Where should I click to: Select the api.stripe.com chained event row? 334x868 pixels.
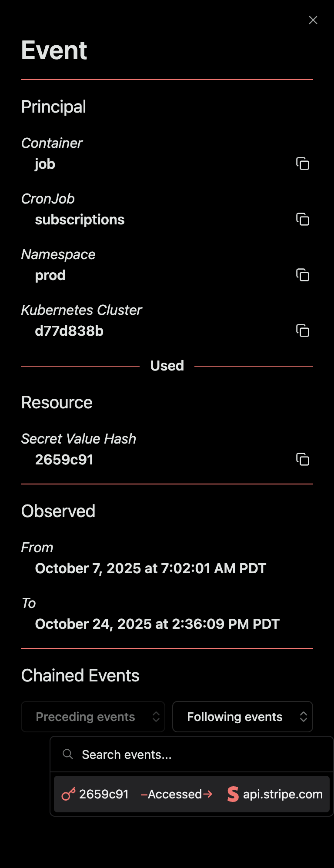coord(192,794)
